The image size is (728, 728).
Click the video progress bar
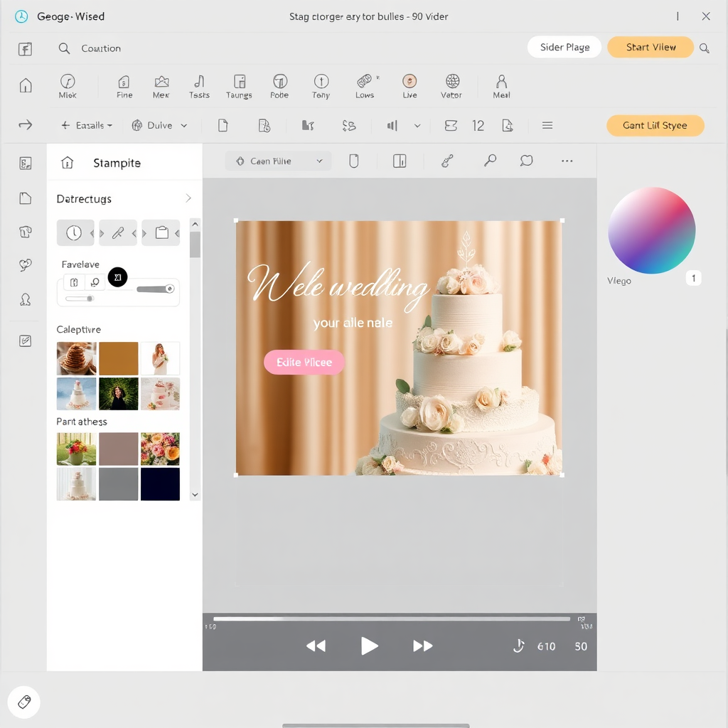[x=392, y=619]
